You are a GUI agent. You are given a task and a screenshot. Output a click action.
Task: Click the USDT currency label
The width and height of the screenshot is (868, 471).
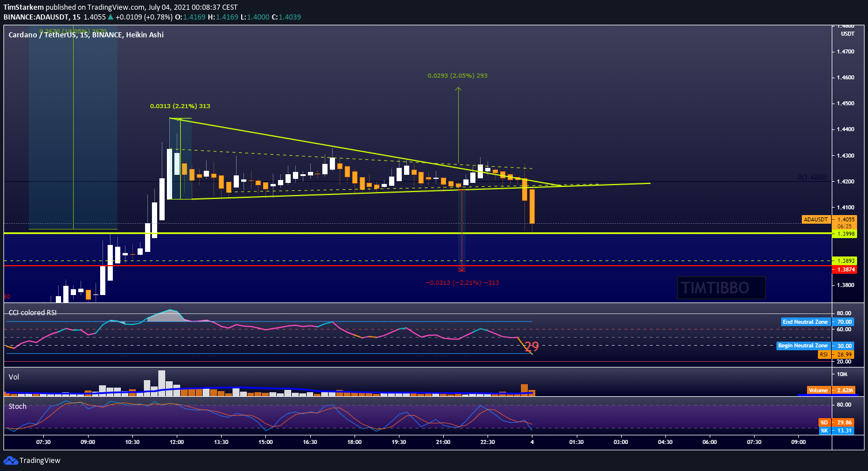(x=847, y=33)
